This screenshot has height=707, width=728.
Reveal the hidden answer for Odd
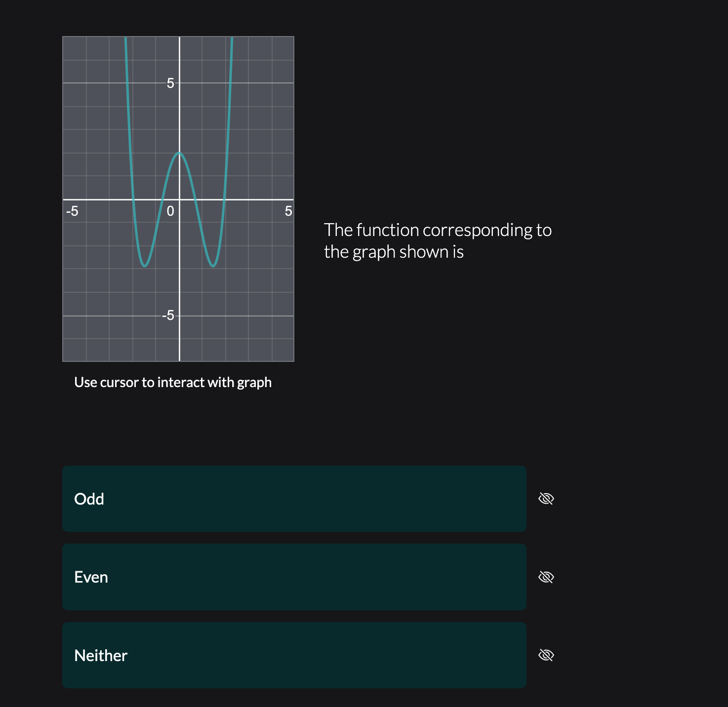pos(546,499)
